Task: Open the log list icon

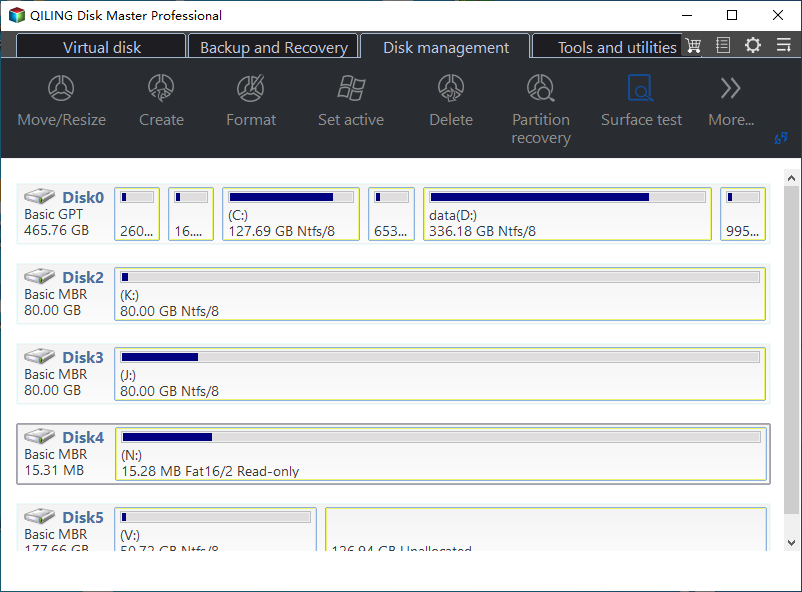Action: 723,45
